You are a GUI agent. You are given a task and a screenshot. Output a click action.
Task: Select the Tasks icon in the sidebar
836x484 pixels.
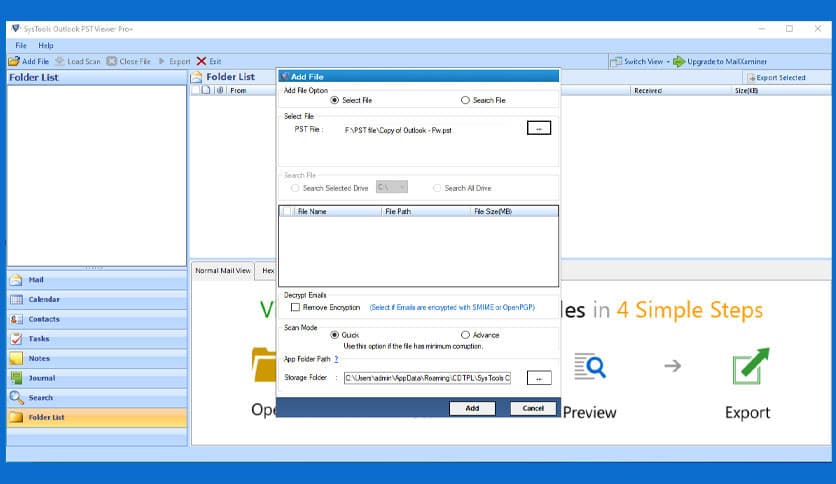[17, 339]
